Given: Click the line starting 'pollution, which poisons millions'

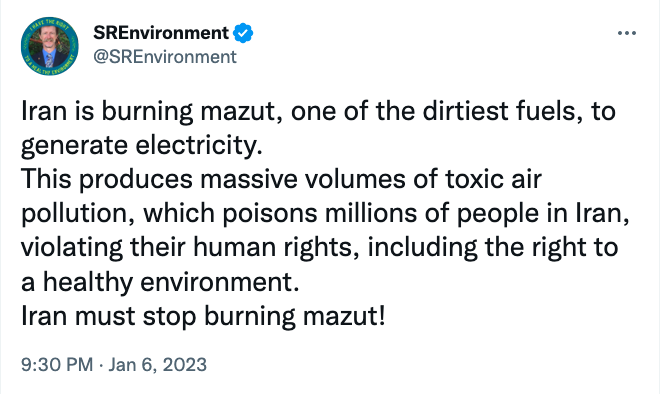Looking at the screenshot, I should tap(325, 214).
